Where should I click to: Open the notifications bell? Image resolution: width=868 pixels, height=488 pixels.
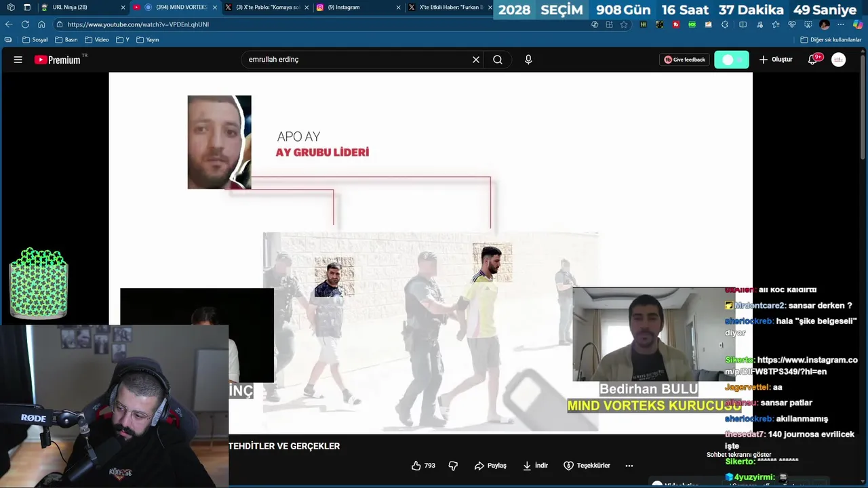(x=812, y=60)
